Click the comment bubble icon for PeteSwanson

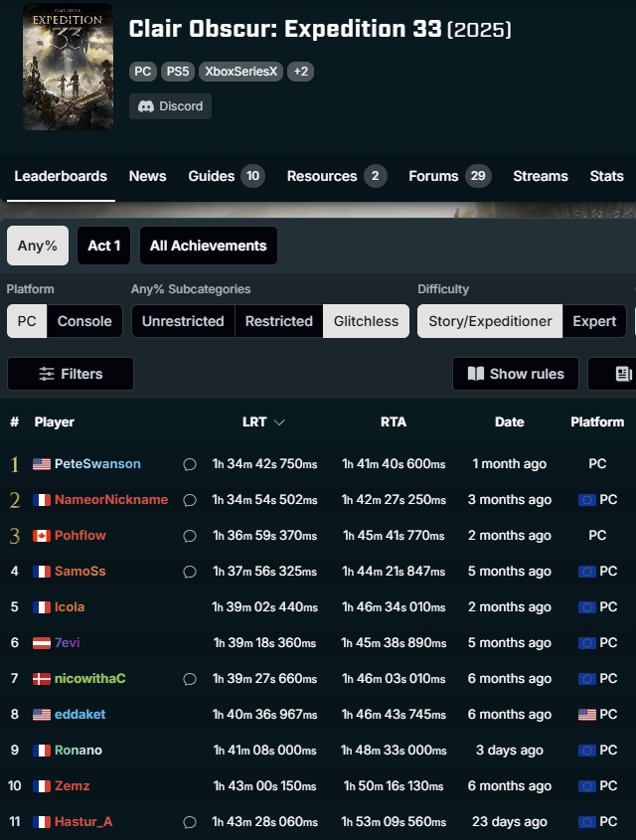190,464
